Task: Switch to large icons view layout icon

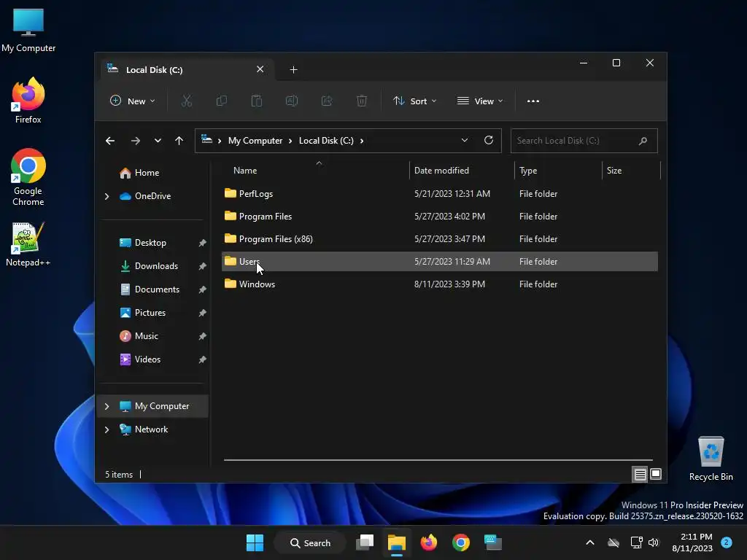Action: [656, 474]
